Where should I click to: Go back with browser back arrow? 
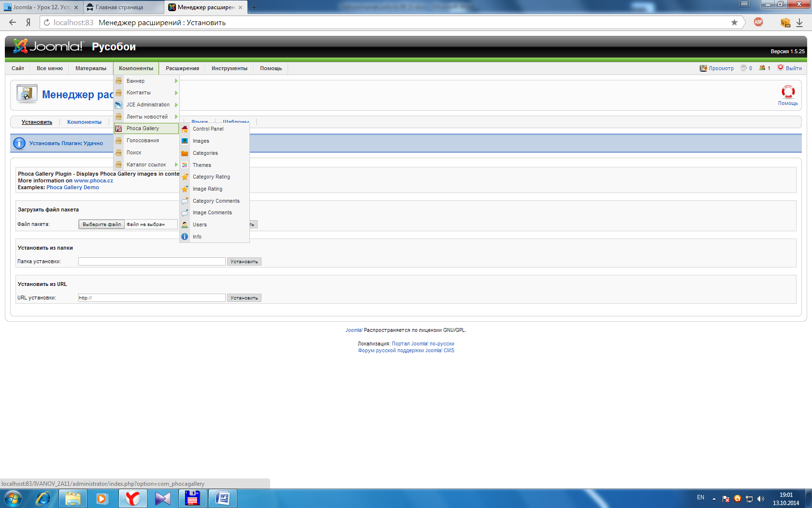(x=13, y=22)
